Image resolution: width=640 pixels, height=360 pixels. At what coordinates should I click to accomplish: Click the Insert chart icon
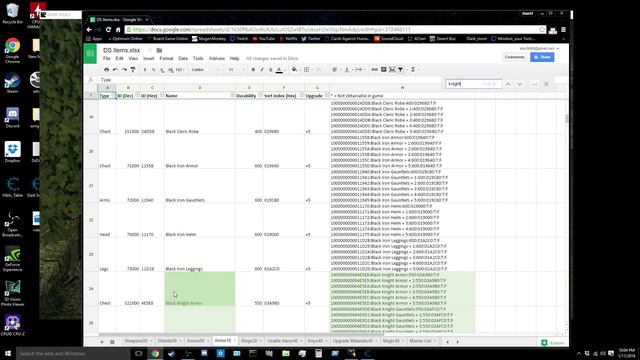(x=392, y=70)
